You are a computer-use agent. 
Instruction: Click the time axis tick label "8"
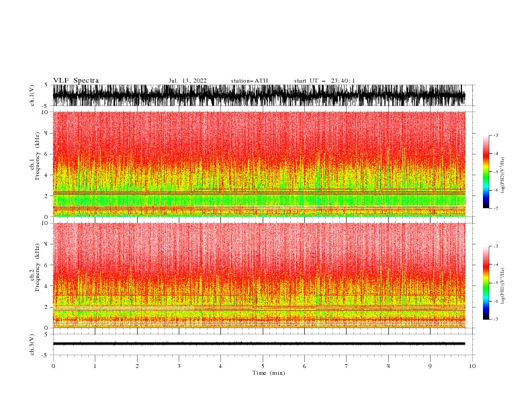click(x=388, y=366)
